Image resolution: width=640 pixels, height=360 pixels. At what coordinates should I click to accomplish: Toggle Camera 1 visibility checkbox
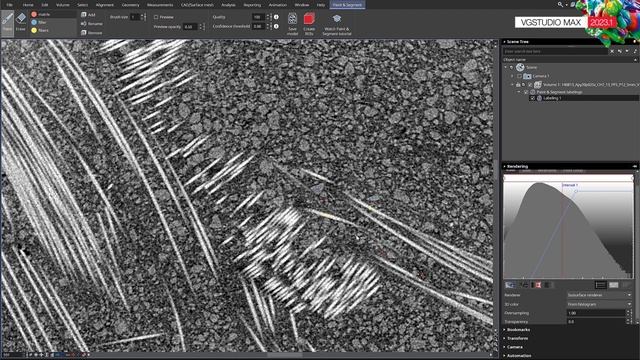519,76
